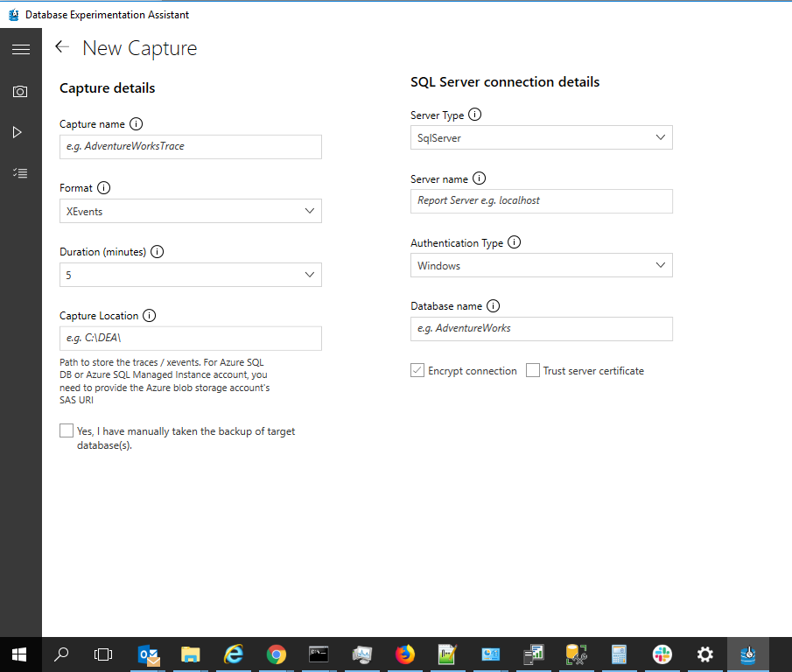Launch Google Chrome from the taskbar
The height and width of the screenshot is (672, 792).
point(277,654)
